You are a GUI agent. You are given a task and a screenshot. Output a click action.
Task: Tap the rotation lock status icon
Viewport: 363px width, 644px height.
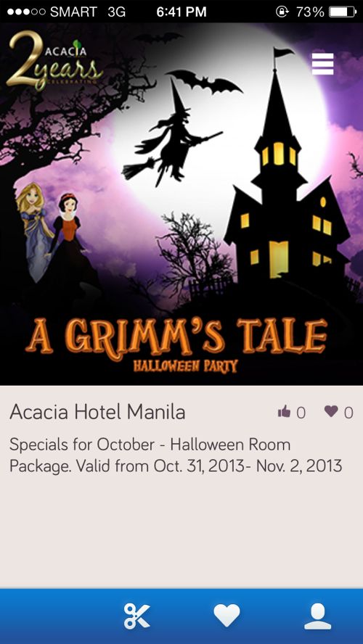[x=282, y=12]
